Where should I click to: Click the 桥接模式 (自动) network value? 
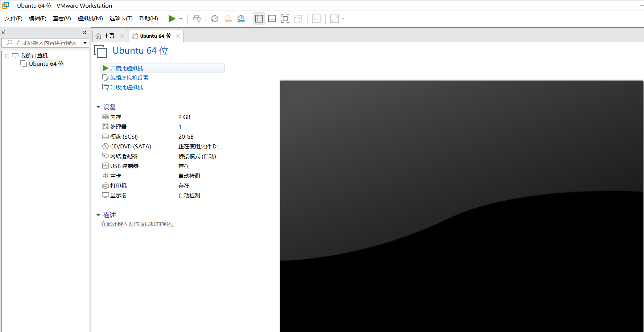[197, 156]
